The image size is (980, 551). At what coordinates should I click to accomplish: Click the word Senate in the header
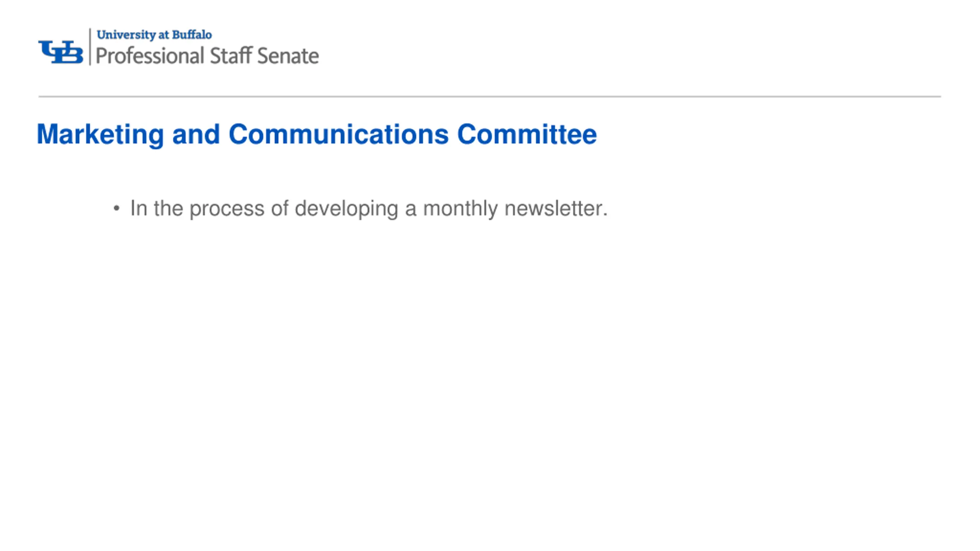tap(288, 56)
